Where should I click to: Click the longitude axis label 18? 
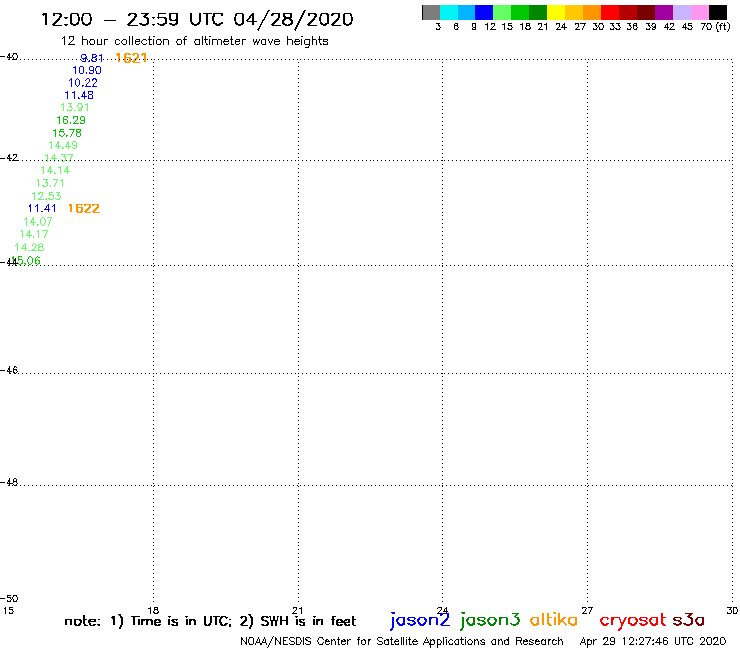(153, 610)
